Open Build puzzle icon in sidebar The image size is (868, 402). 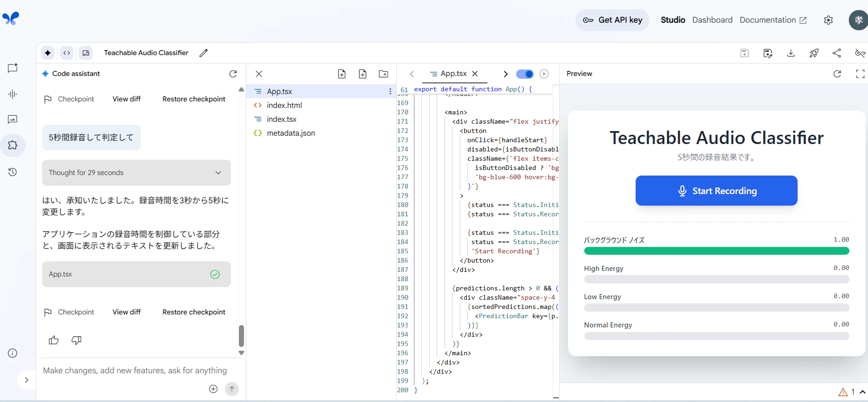(12, 145)
